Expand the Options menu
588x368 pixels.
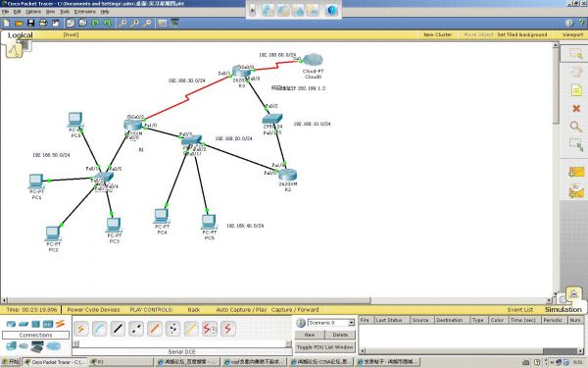point(33,12)
